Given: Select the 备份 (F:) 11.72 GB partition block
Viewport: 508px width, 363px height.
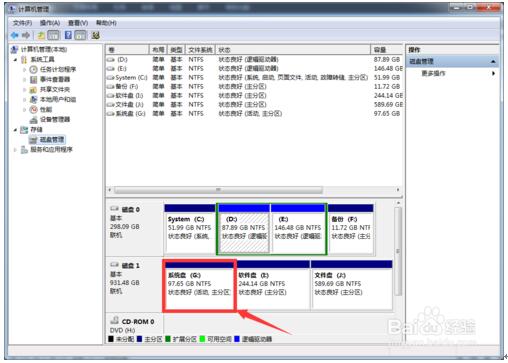Looking at the screenshot, I should tap(351, 229).
